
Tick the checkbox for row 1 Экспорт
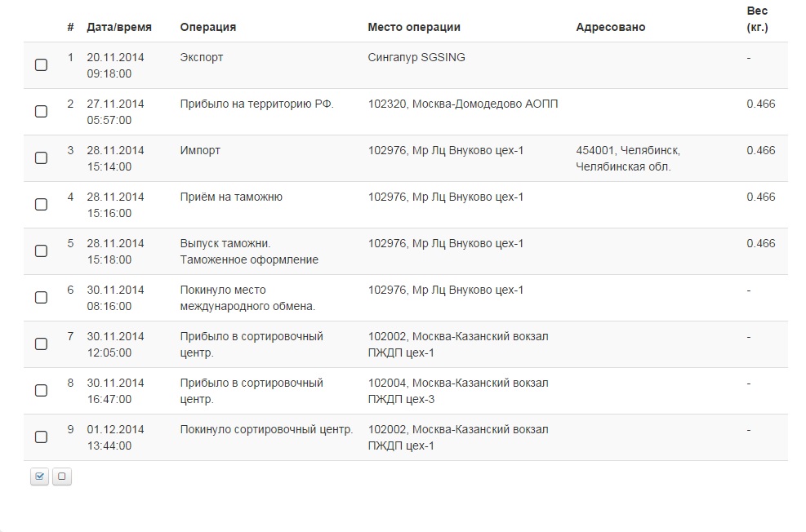click(41, 65)
